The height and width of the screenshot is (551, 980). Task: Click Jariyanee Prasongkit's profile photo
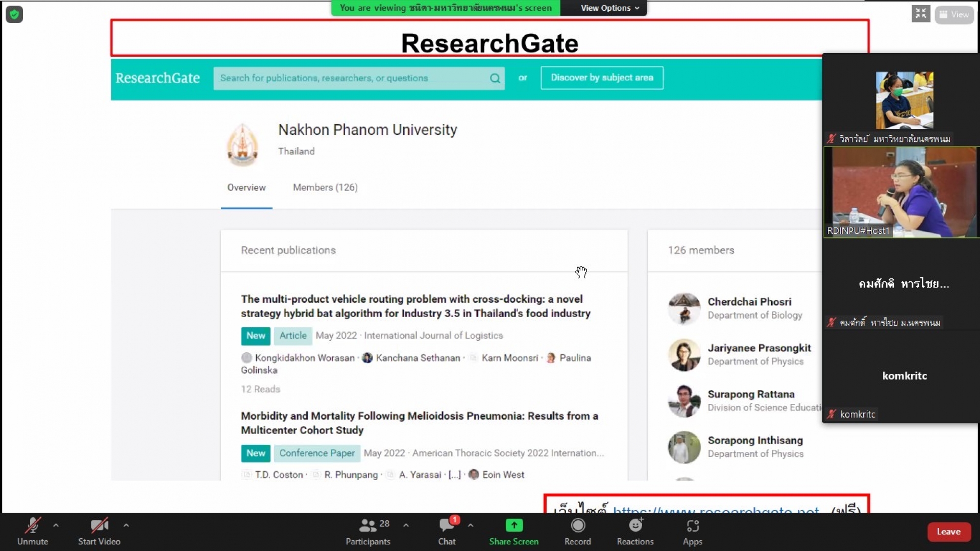click(684, 355)
